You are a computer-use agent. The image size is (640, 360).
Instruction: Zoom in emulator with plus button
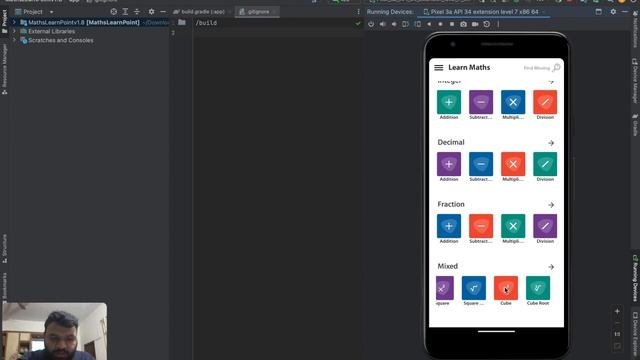pyautogui.click(x=617, y=311)
